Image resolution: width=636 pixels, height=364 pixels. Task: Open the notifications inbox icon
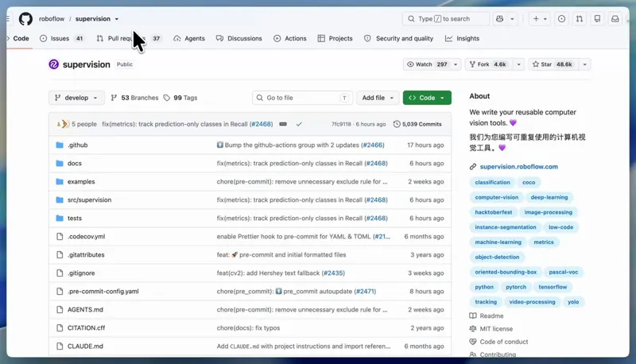point(615,18)
